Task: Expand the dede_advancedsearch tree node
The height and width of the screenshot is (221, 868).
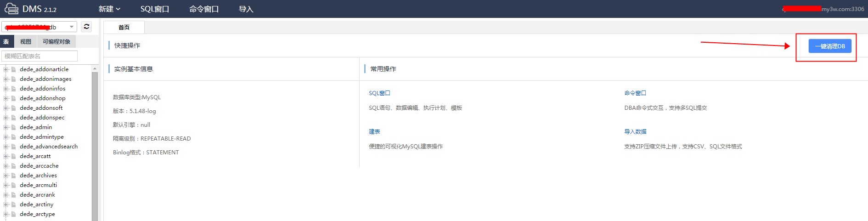Action: [x=6, y=147]
